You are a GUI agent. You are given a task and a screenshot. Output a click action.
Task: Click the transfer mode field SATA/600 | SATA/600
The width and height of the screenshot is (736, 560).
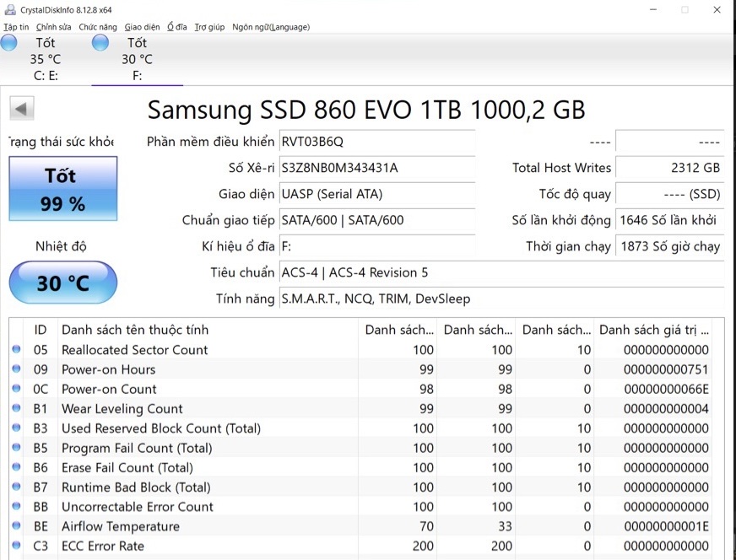tap(377, 220)
